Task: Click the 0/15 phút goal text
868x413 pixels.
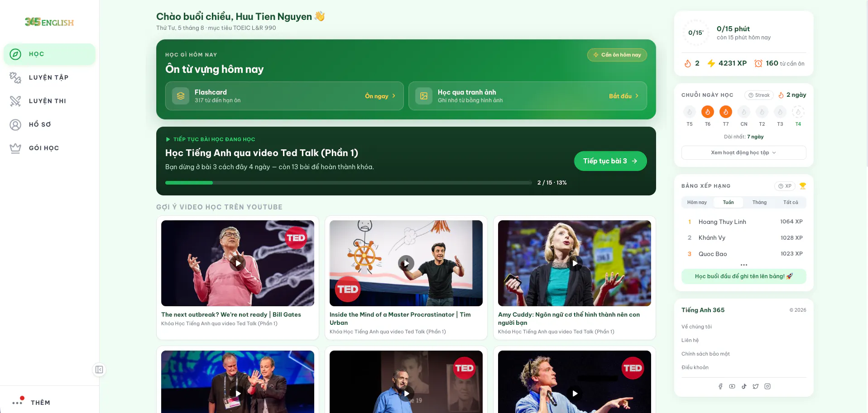Action: (x=733, y=29)
